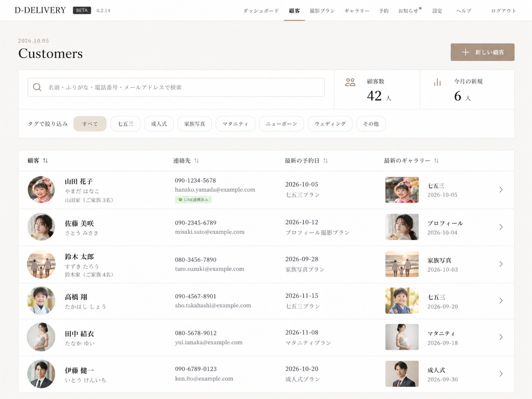Click the 山田 花子 name
Viewport: 532px width, 399px height.
[79, 181]
